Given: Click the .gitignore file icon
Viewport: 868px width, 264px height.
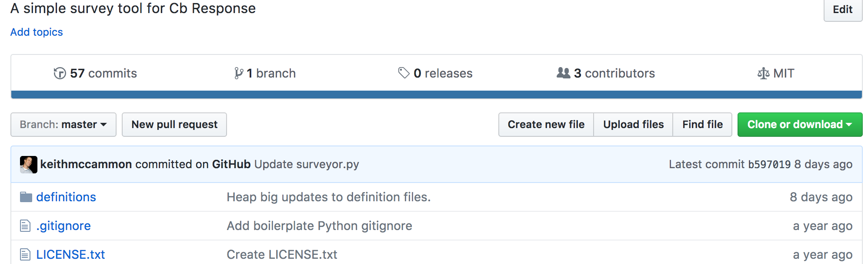Looking at the screenshot, I should 25,226.
